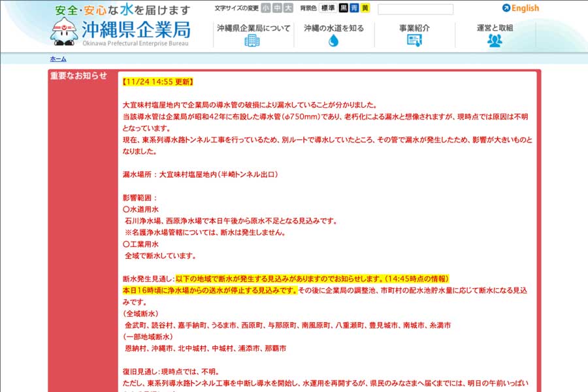Open the 運営と取組 menu
Image resolution: width=588 pixels, height=392 pixels.
(x=495, y=27)
